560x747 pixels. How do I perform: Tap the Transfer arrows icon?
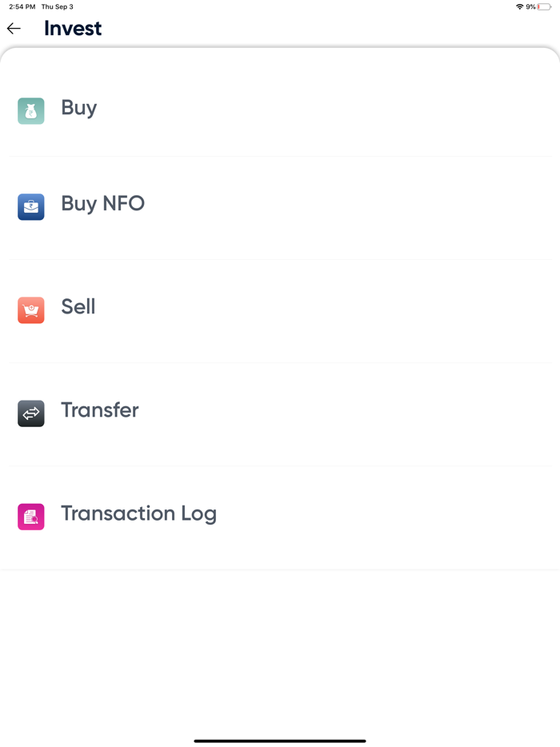30,413
